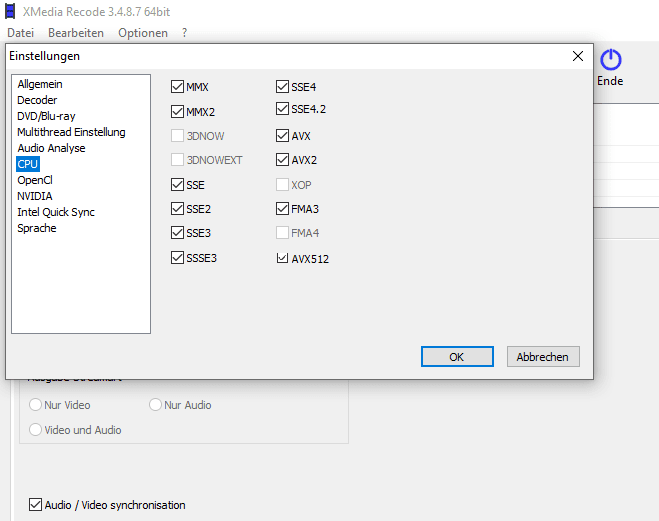Uncheck the FMA3 checkbox
The width and height of the screenshot is (659, 521).
point(282,208)
